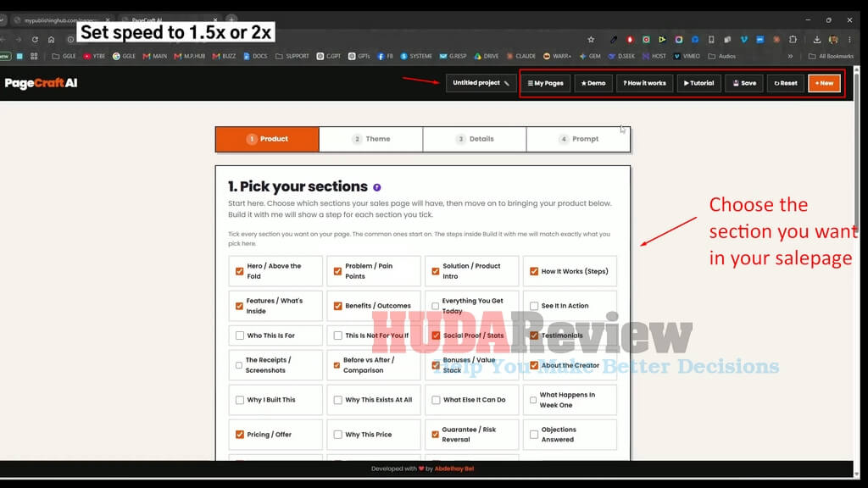Viewport: 868px width, 488px height.
Task: Open the YTBE YouTube bookmark
Action: click(x=94, y=57)
